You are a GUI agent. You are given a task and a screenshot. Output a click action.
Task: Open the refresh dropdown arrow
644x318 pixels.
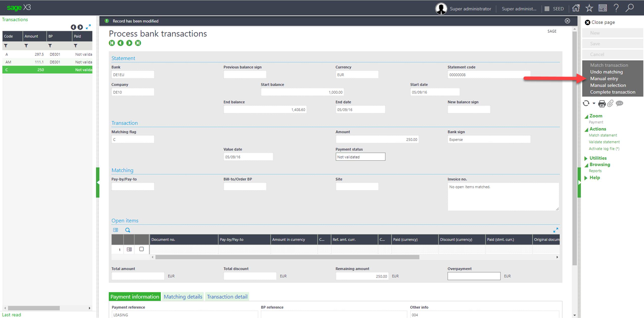594,103
